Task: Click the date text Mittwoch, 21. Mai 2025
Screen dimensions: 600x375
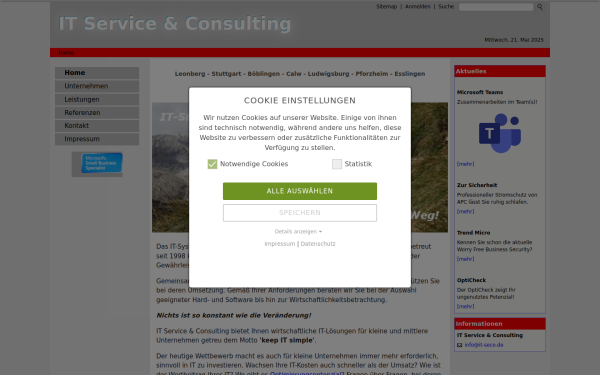Action: click(514, 40)
